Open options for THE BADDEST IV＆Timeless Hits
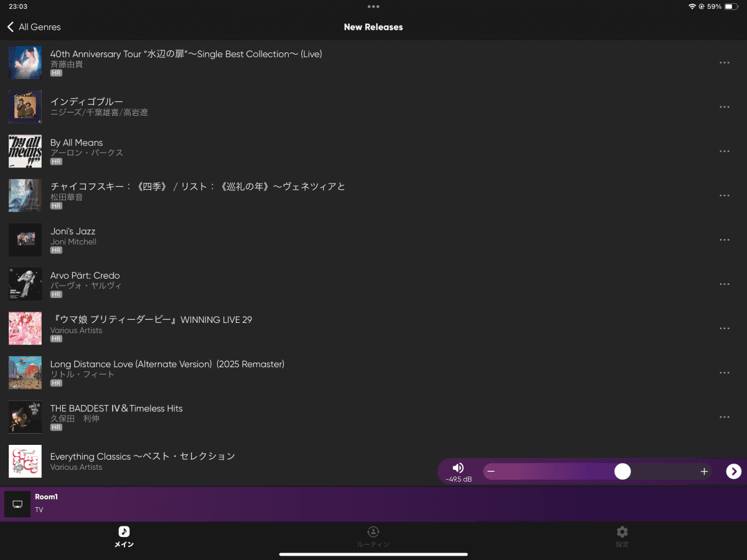Screen dimensions: 747x560 pos(724,417)
